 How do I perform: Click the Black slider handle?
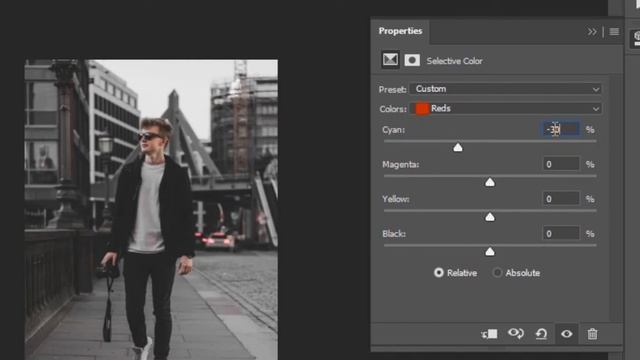490,251
